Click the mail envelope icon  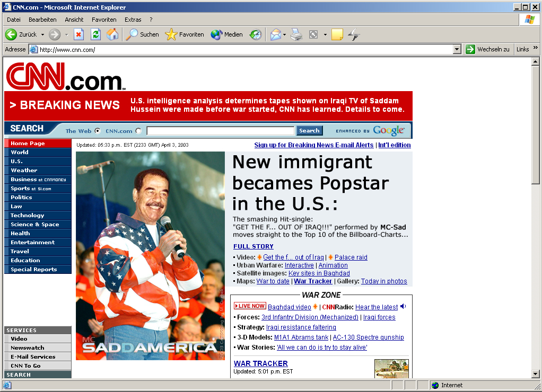(x=275, y=34)
